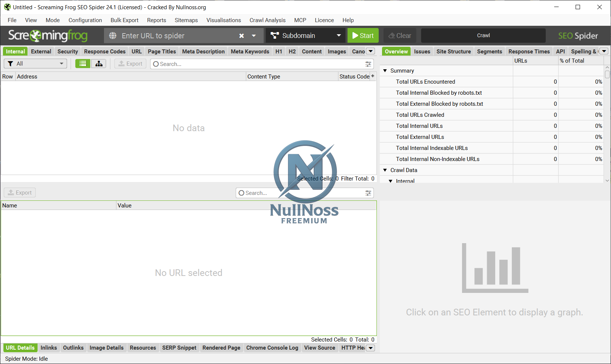Show more bottom tabs dropdown
The height and width of the screenshot is (364, 611).
point(371,348)
